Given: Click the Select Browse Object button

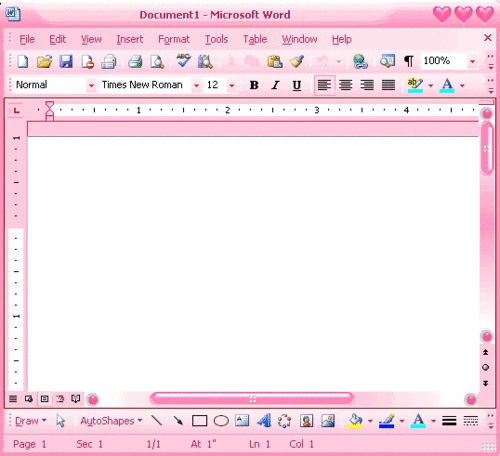Looking at the screenshot, I should coord(486,367).
